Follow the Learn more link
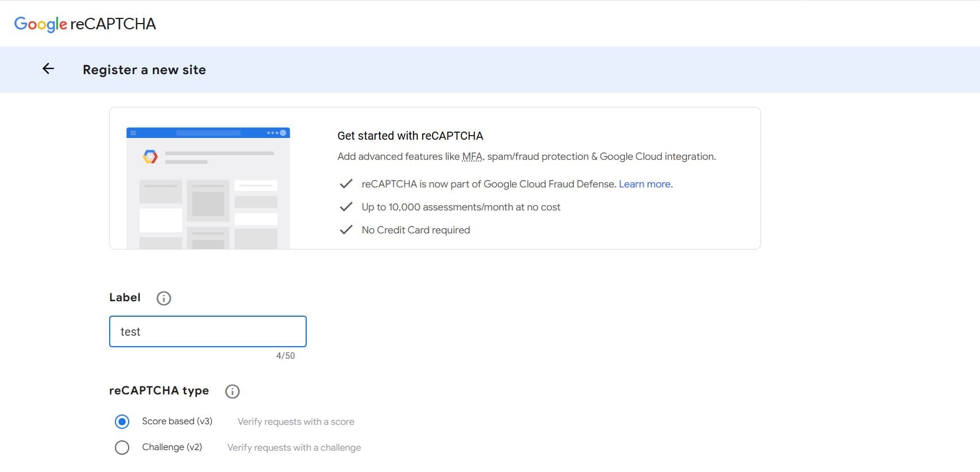Viewport: 980px width, 472px height. [645, 184]
